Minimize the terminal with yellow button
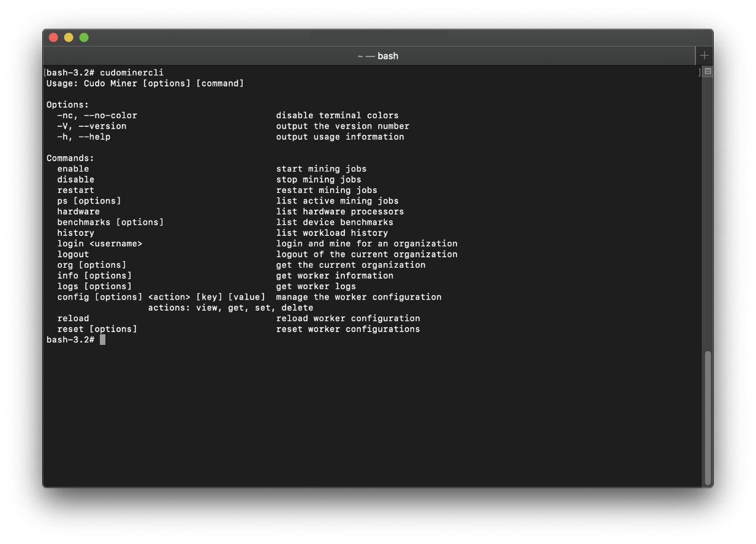The height and width of the screenshot is (544, 756). coord(69,37)
